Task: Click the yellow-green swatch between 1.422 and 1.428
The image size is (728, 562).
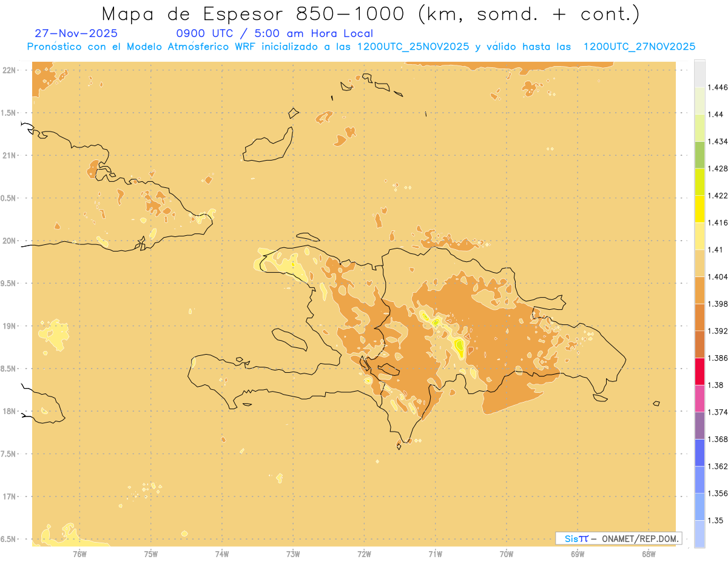Action: click(x=699, y=182)
